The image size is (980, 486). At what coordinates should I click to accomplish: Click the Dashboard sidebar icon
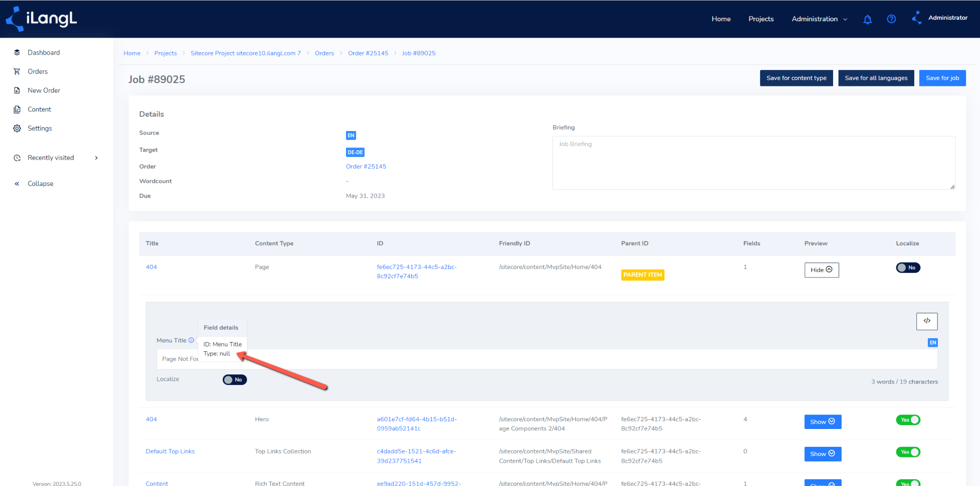17,52
